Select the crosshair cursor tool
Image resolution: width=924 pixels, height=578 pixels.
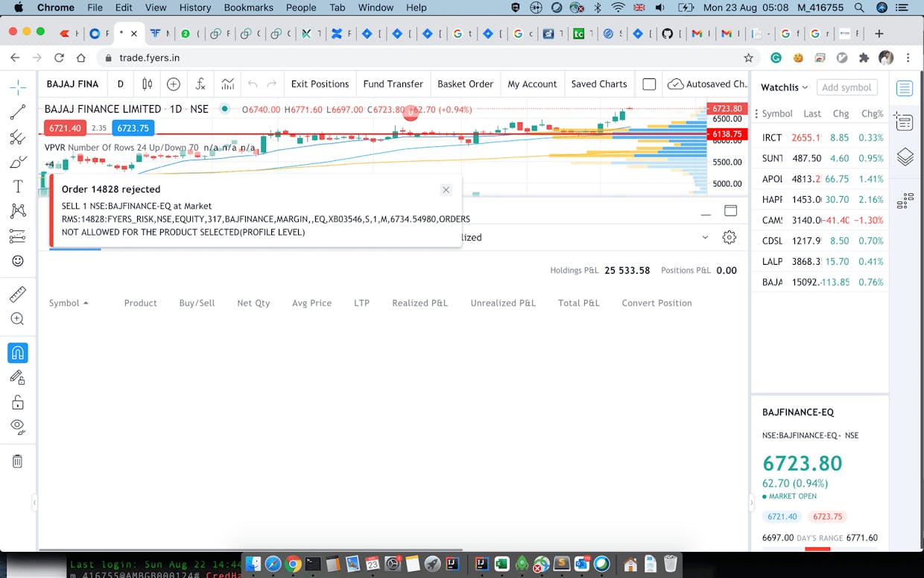pyautogui.click(x=18, y=87)
